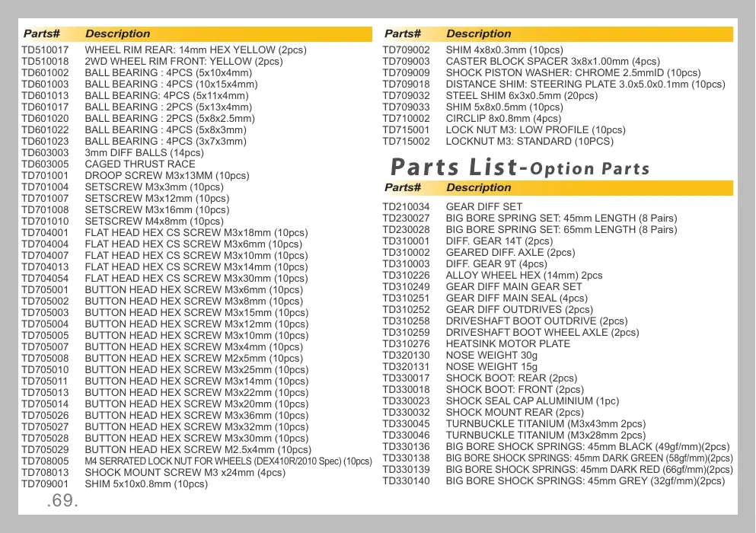This screenshot has width=756, height=533.
Task: Click 'TURNBUCKLE TITANIUM (M3x43mm 2pcs)' description
Action: point(546,423)
